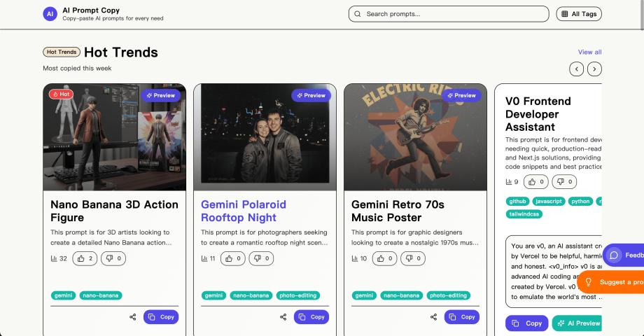Advance carousel with next arrow button

click(x=594, y=69)
